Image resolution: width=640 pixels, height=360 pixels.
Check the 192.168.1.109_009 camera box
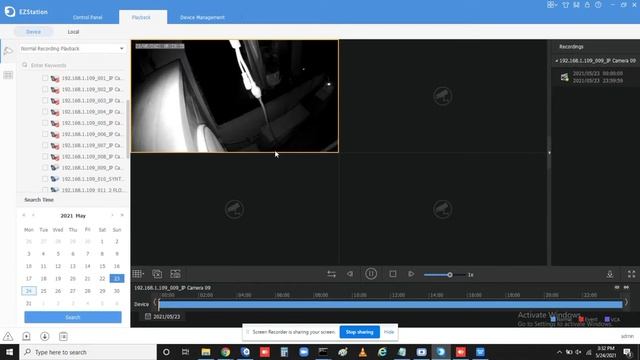[45, 168]
